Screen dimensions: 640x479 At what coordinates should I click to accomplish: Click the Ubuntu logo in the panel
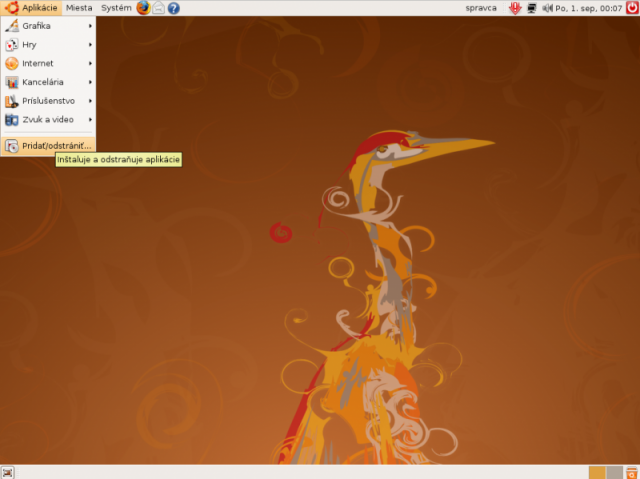[11, 8]
